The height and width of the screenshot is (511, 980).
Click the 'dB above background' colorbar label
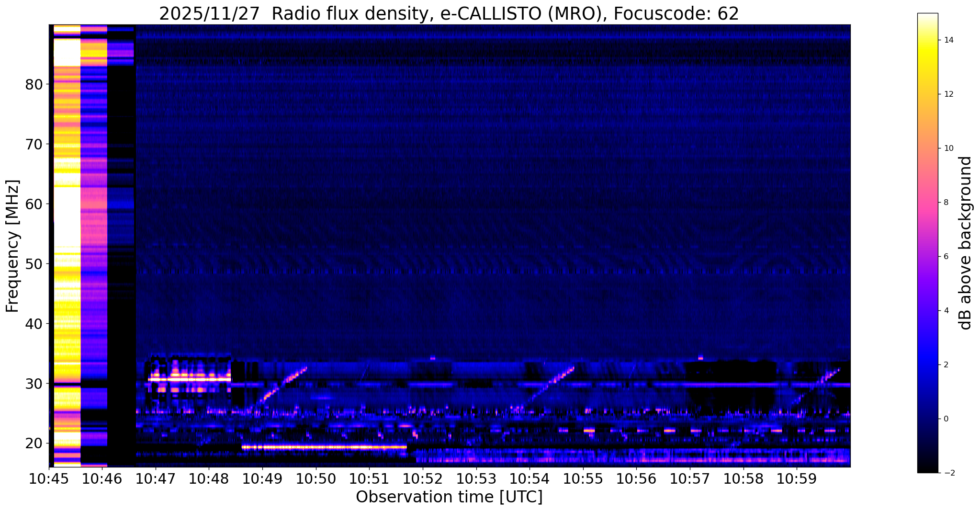(966, 243)
